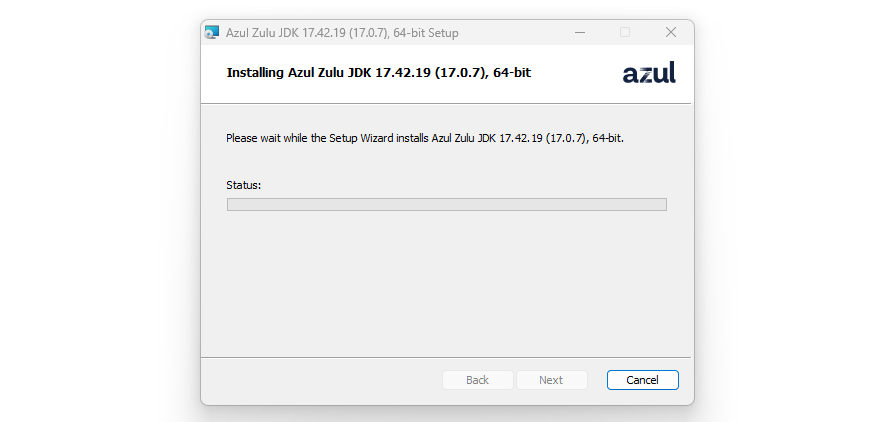Screen dimensions: 879x422
Task: Cancel the Azul Zulu JDK installation
Action: click(x=642, y=380)
